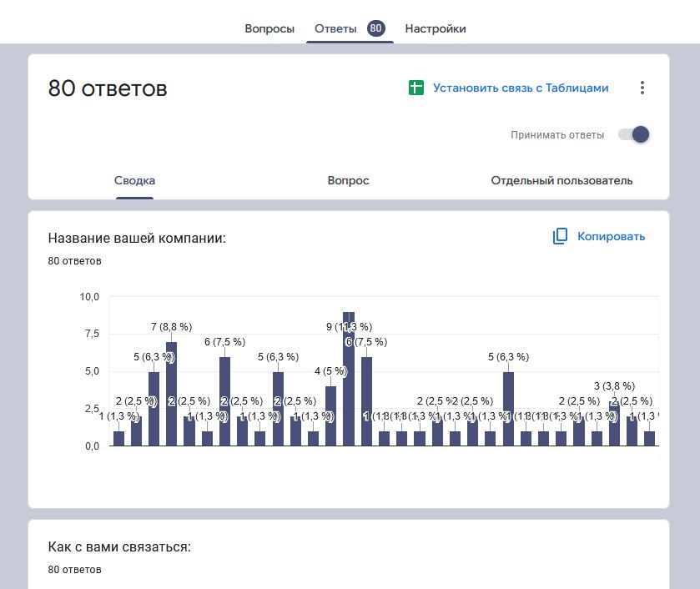The image size is (700, 589).
Task: Click the bar labeled 4 (5 %)
Action: tap(331, 415)
